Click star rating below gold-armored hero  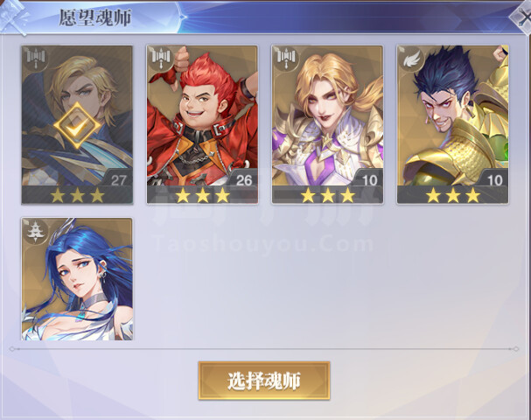coord(453,195)
